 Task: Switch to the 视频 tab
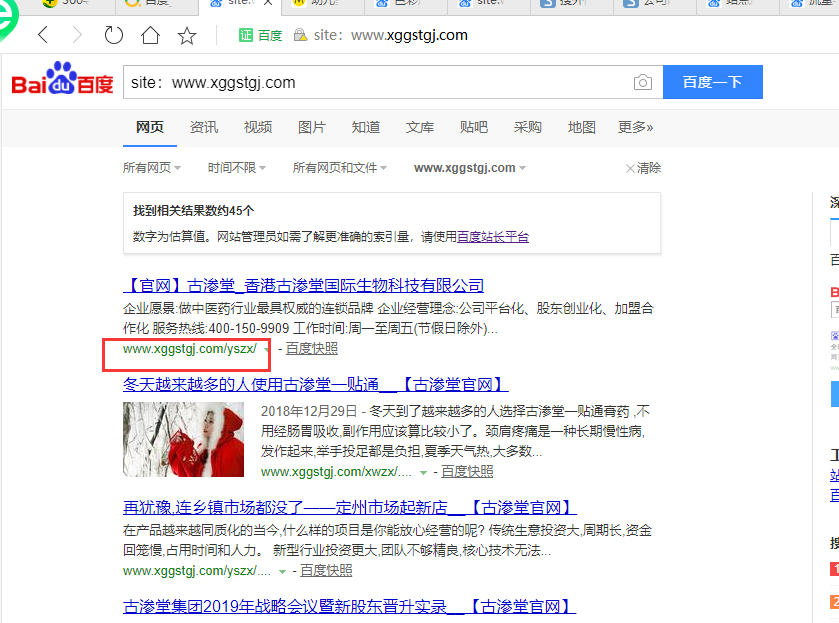tap(258, 127)
